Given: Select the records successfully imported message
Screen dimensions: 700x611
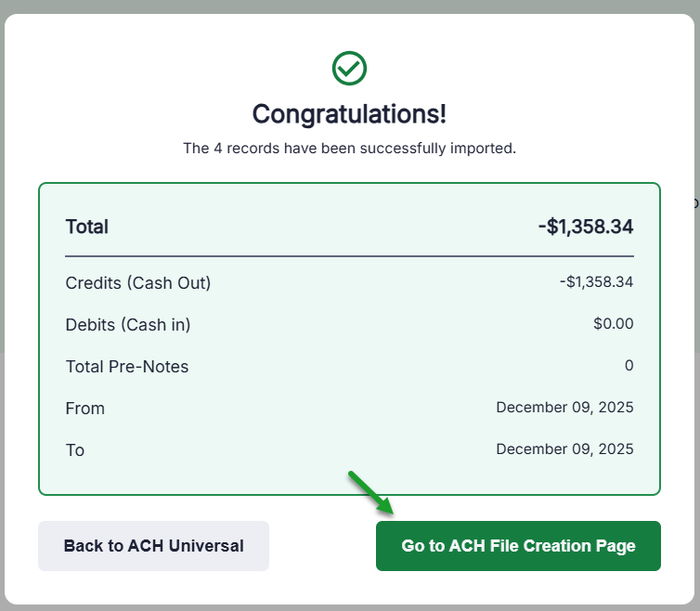Looking at the screenshot, I should [x=349, y=148].
